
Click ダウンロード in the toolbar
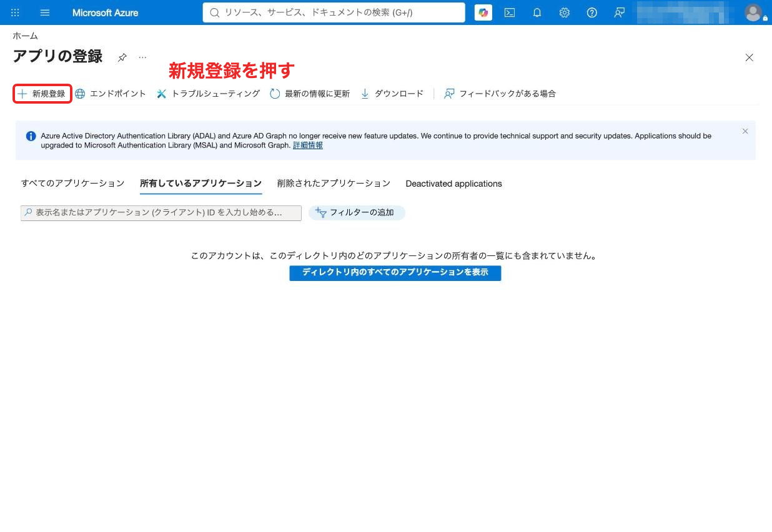tap(392, 94)
